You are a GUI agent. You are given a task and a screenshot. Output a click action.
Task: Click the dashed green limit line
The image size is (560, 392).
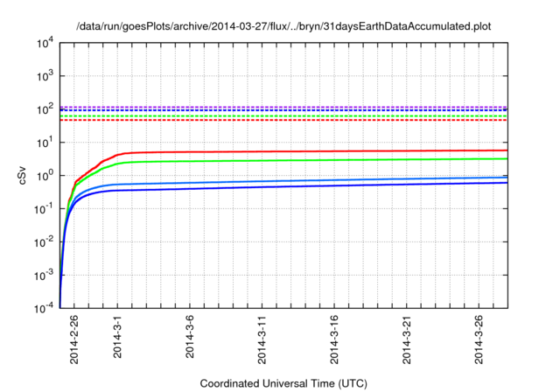coord(283,116)
